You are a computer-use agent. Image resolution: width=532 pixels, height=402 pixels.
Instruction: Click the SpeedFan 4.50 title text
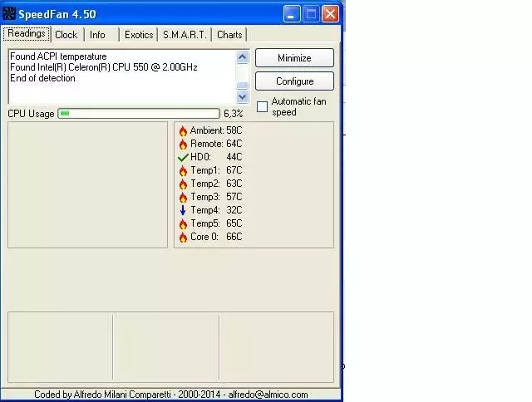click(57, 14)
